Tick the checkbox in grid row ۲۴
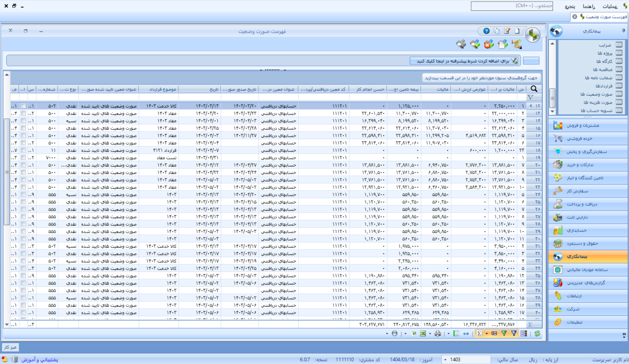Viewport: 629px width, 364px height. point(23,194)
